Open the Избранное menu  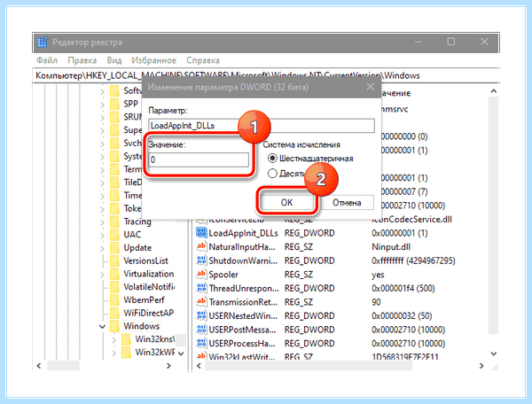(x=153, y=60)
